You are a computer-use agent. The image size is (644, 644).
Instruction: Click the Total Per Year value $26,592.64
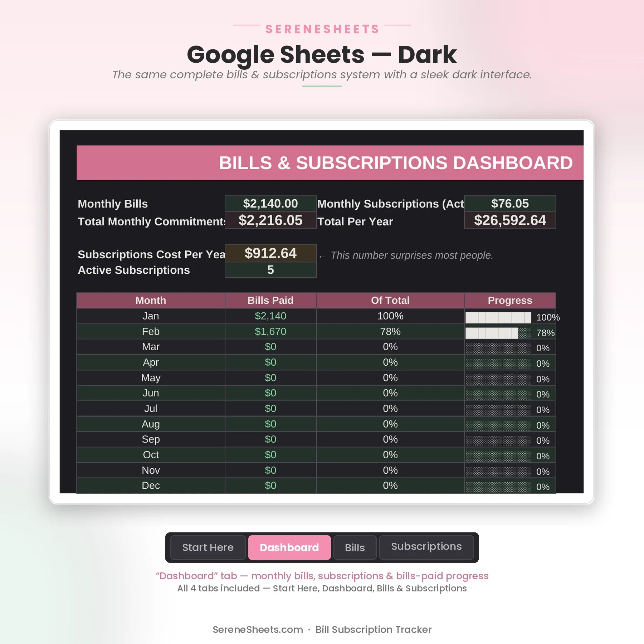coord(510,220)
